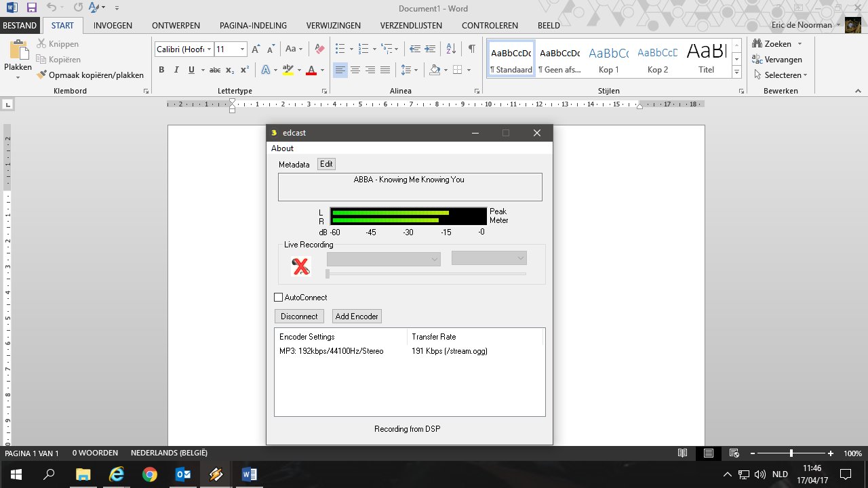Click the red X microphone icon

[300, 266]
